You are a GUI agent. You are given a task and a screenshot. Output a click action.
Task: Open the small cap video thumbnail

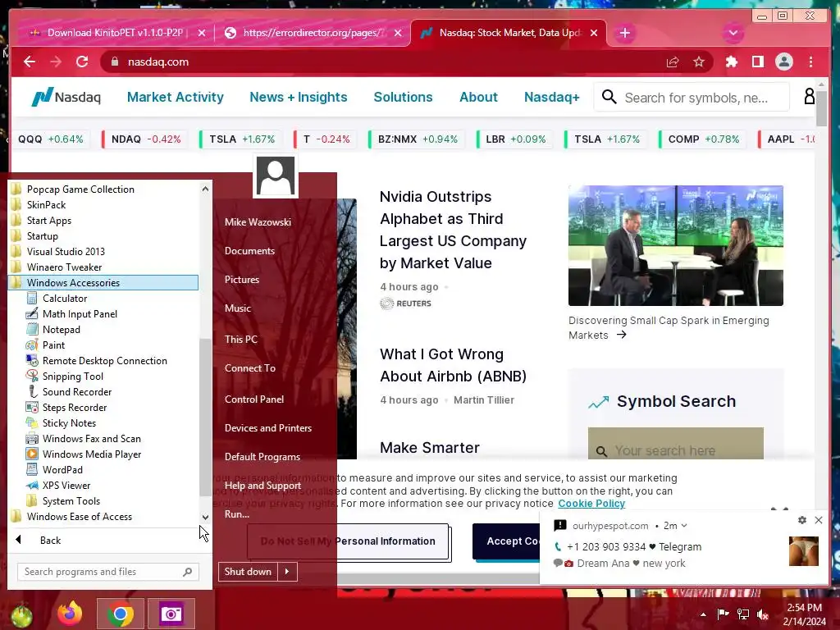tap(676, 246)
